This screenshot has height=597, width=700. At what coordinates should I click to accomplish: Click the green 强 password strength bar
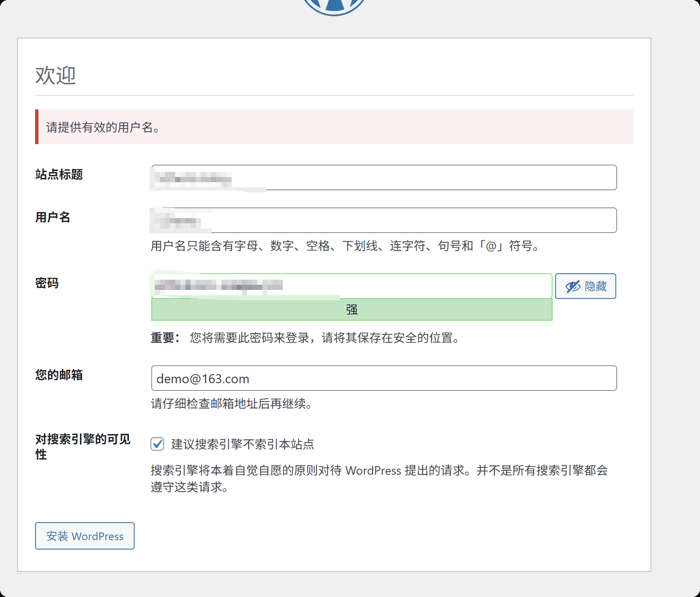click(x=351, y=310)
